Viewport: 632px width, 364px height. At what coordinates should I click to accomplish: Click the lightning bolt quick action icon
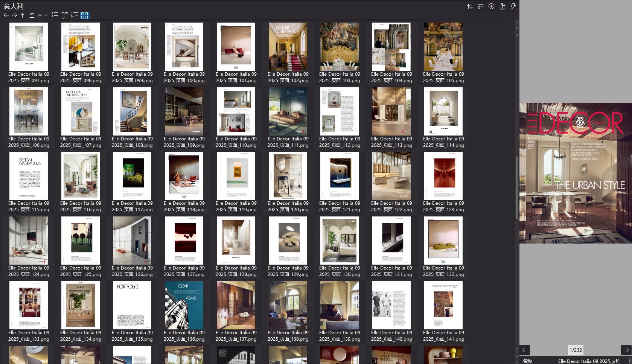click(x=513, y=6)
